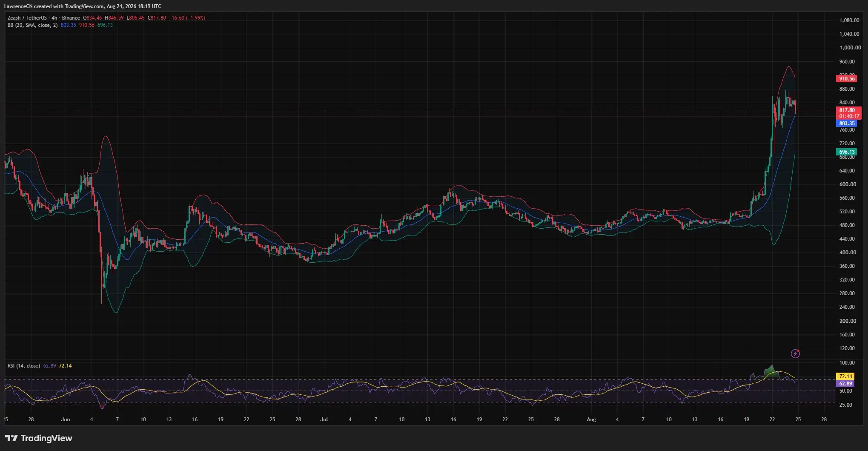Click the open value O834.46 in legend
Image resolution: width=868 pixels, height=451 pixels.
[x=92, y=18]
